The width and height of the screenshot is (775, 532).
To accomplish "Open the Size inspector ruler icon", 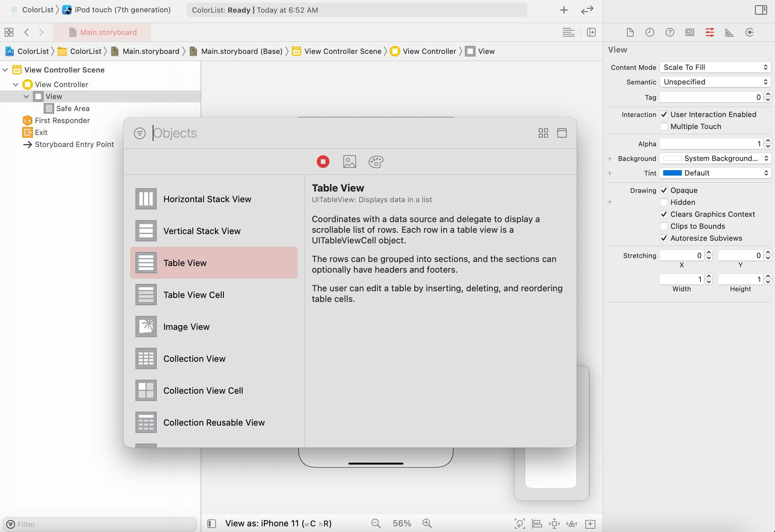I will [x=729, y=32].
